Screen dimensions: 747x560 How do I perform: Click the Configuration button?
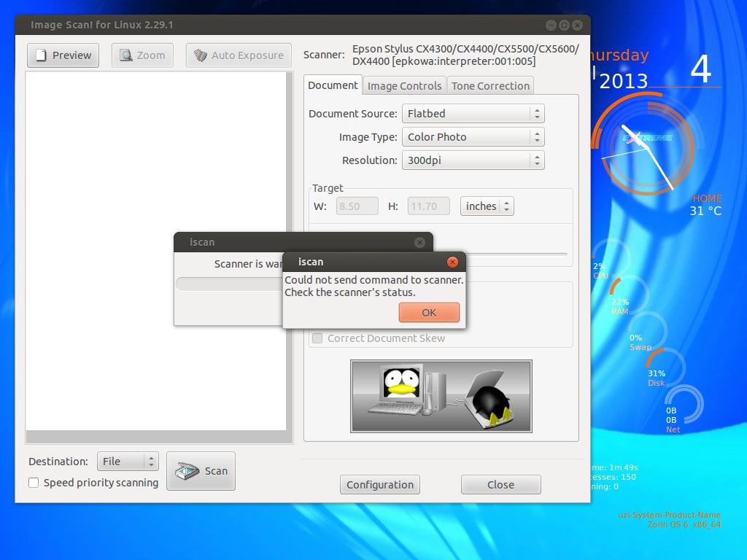click(x=380, y=485)
